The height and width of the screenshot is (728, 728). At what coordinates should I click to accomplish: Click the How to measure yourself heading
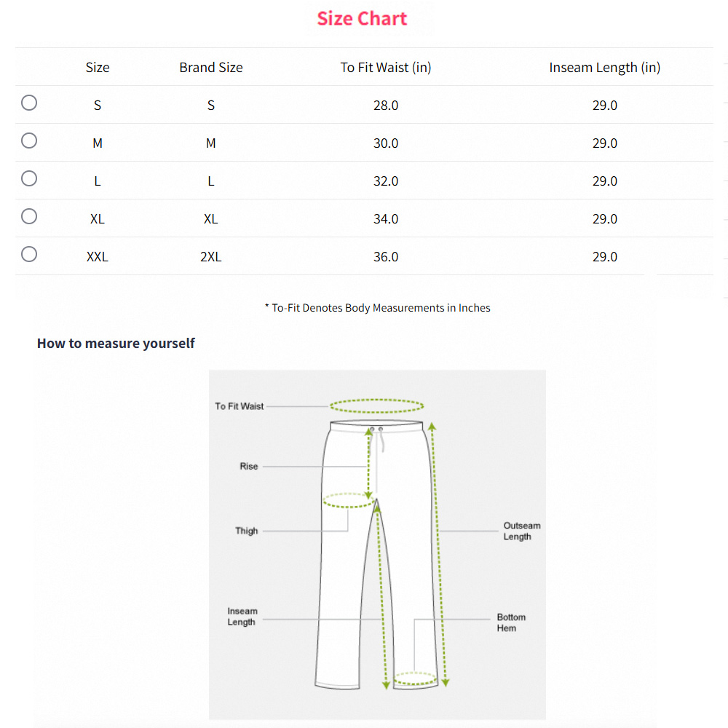[x=116, y=344]
